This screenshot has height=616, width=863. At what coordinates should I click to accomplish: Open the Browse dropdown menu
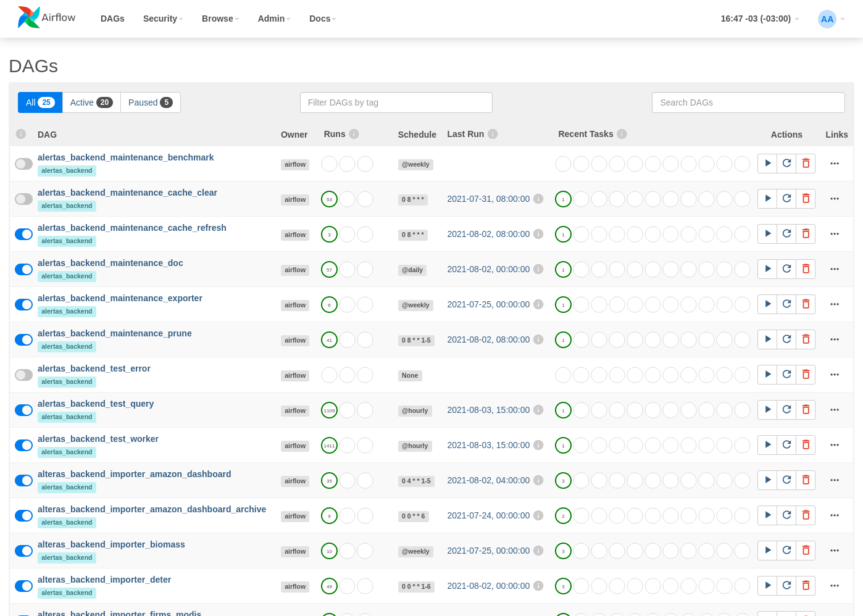(x=220, y=19)
